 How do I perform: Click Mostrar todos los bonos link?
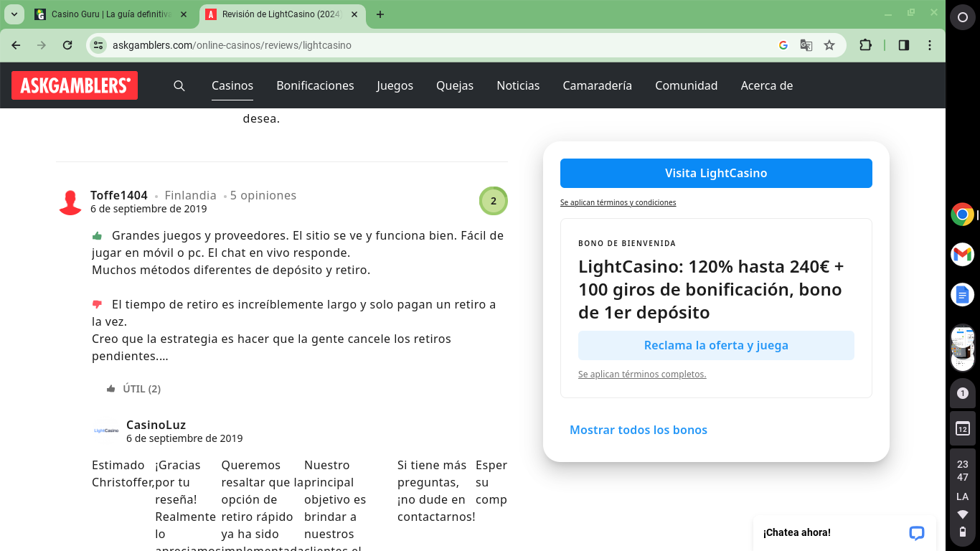coord(639,430)
